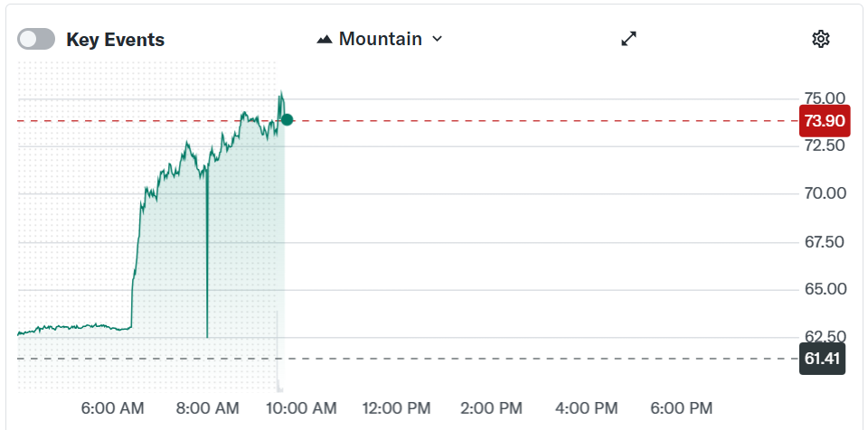Image resolution: width=868 pixels, height=430 pixels.
Task: Expand the chart to full screen
Action: [x=629, y=38]
